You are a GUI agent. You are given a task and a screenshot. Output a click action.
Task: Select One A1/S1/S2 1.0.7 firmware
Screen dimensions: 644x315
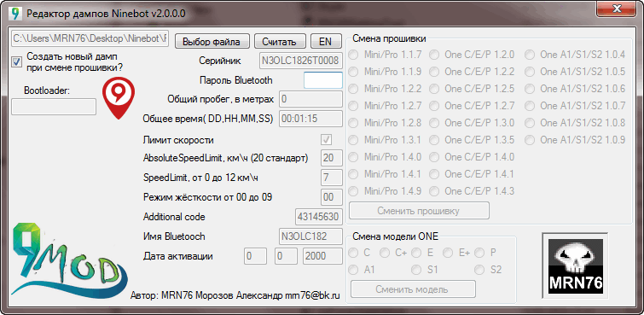(x=530, y=106)
